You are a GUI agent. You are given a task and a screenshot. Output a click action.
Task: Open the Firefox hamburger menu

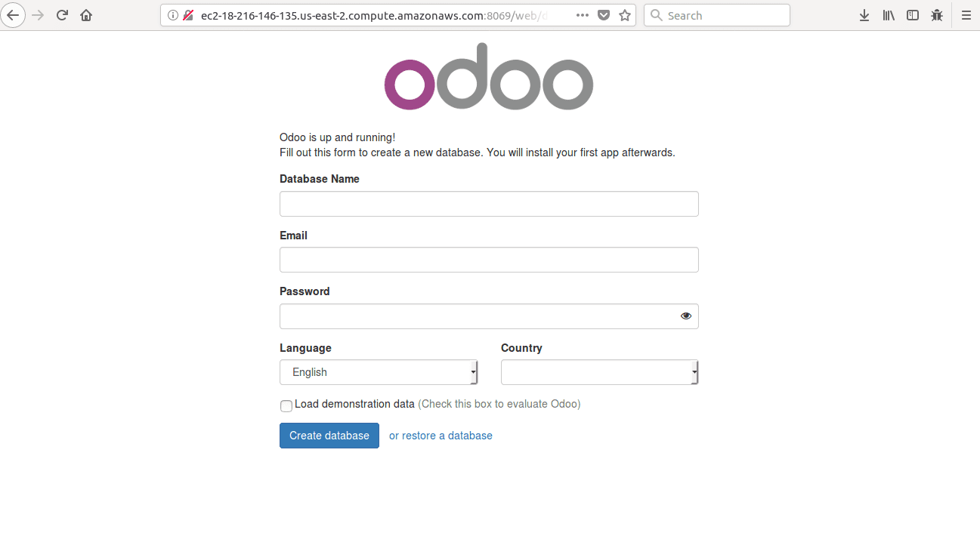[x=966, y=15]
